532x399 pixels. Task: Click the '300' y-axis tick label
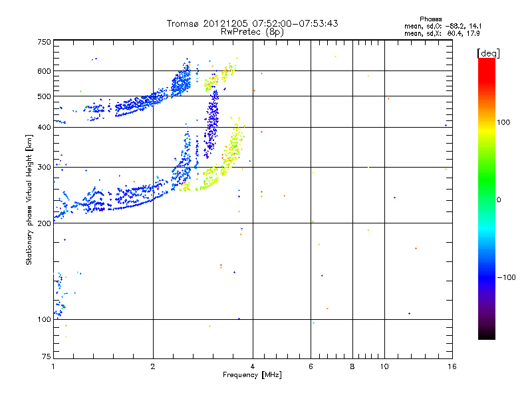44,167
